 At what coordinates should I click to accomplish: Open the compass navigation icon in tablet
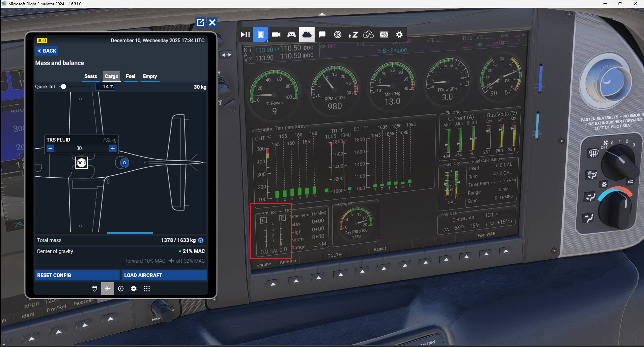click(121, 288)
